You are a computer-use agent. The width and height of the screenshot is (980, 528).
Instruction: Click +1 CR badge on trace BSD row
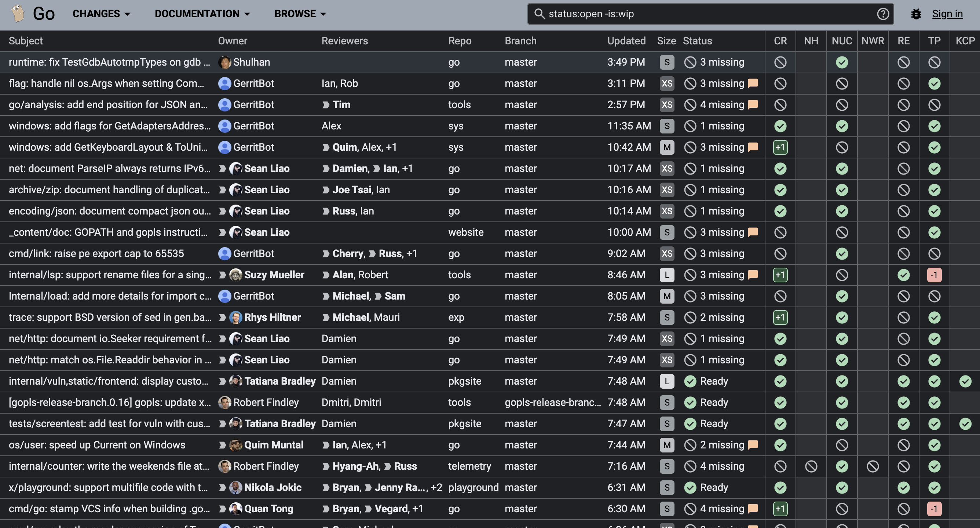[780, 317]
